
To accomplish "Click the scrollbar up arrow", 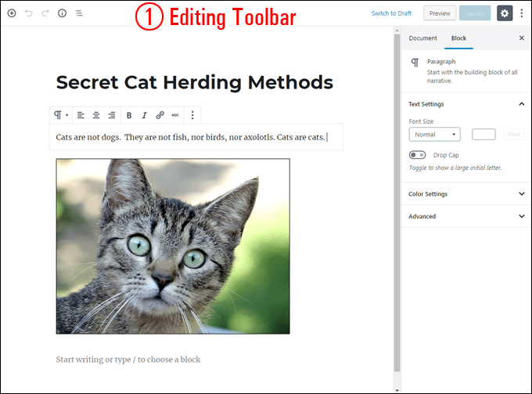I will tap(397, 31).
